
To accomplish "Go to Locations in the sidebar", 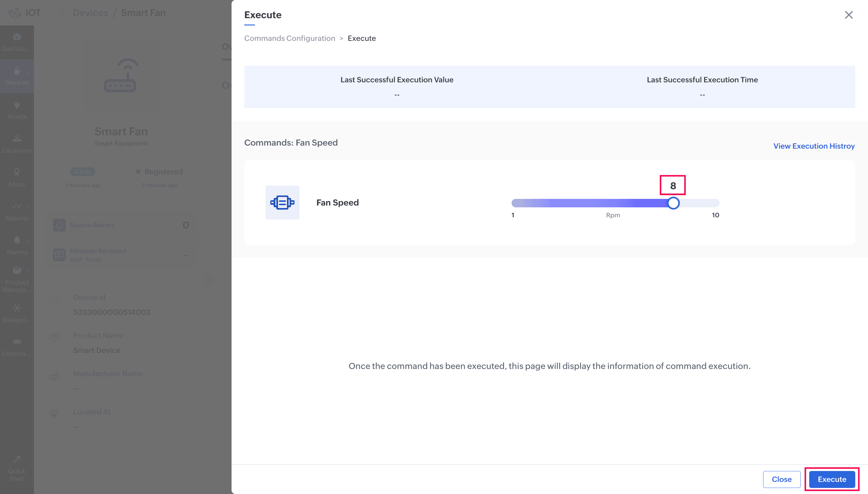I will pos(17,138).
